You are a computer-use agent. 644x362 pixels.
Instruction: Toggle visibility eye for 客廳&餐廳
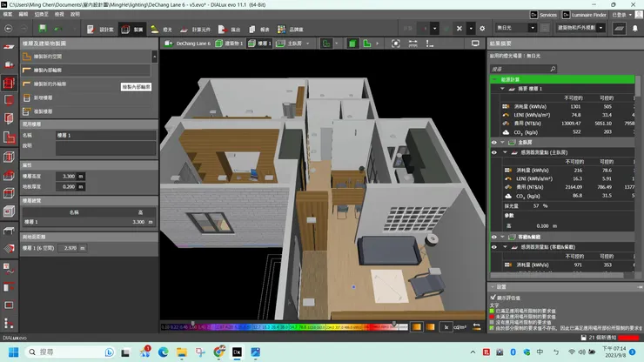pos(493,236)
